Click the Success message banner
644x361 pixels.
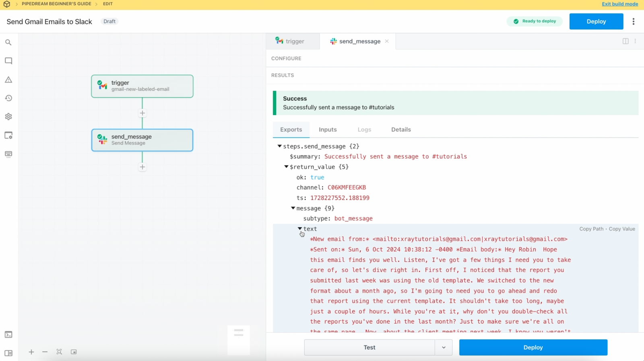coord(456,103)
